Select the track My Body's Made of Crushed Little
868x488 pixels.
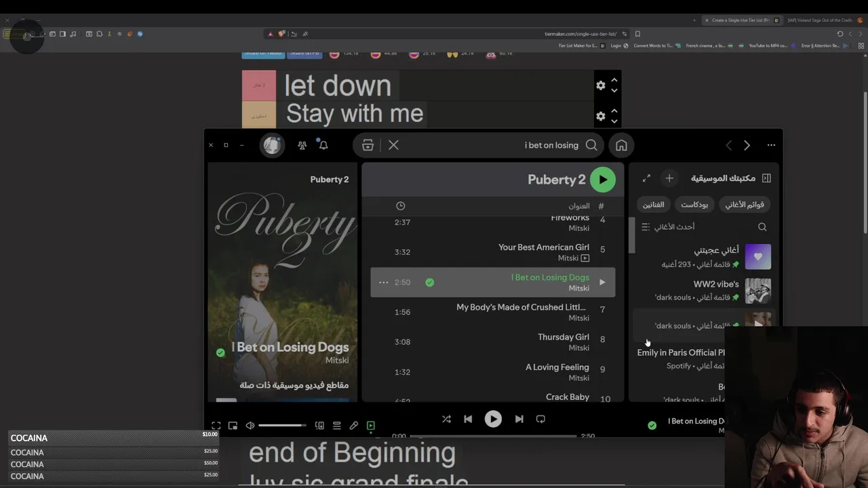[493, 312]
